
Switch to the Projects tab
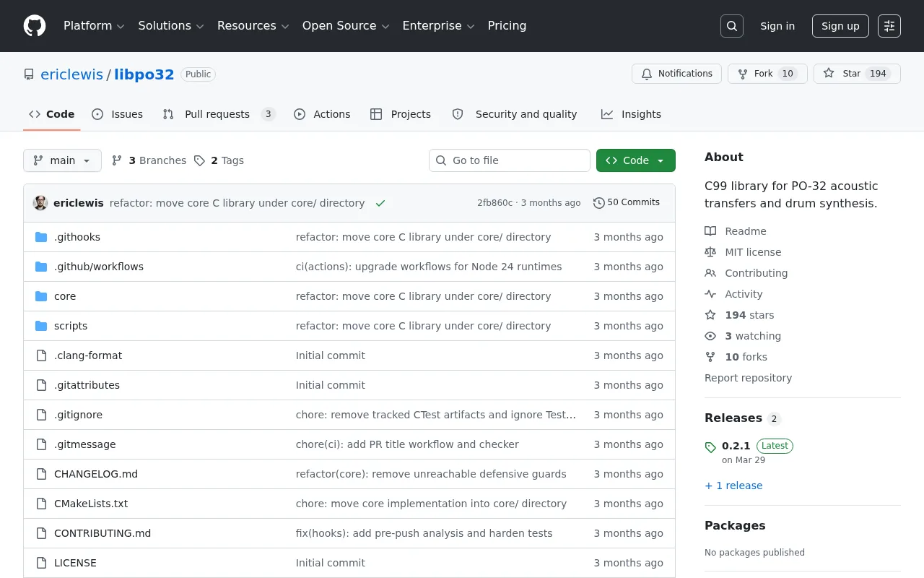[x=401, y=114]
